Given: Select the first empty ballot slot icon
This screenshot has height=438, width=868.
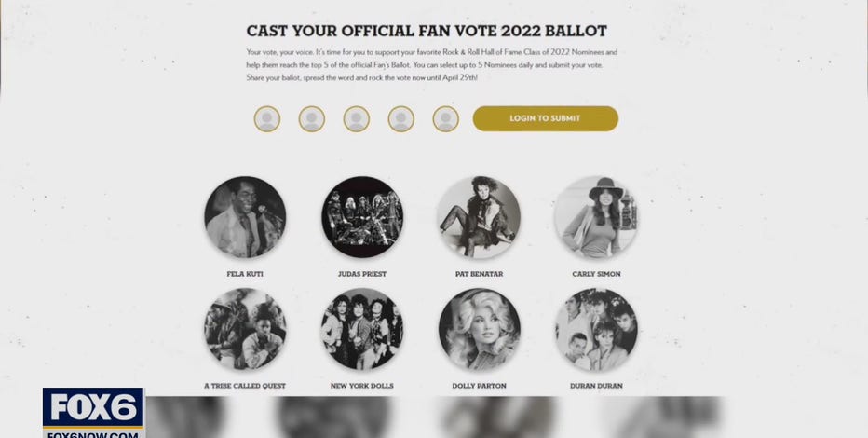Looking at the screenshot, I should (267, 119).
